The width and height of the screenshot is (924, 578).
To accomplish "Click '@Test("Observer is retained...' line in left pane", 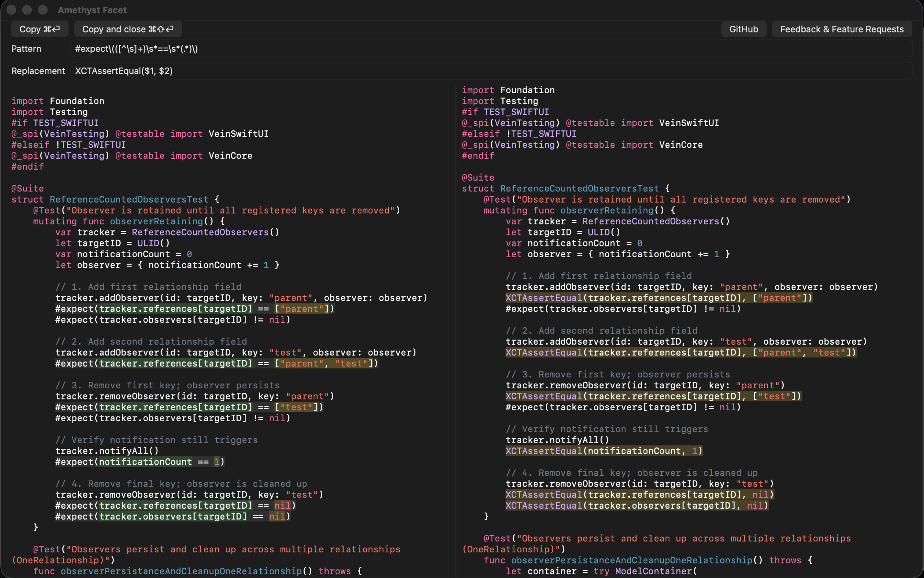I will (217, 210).
